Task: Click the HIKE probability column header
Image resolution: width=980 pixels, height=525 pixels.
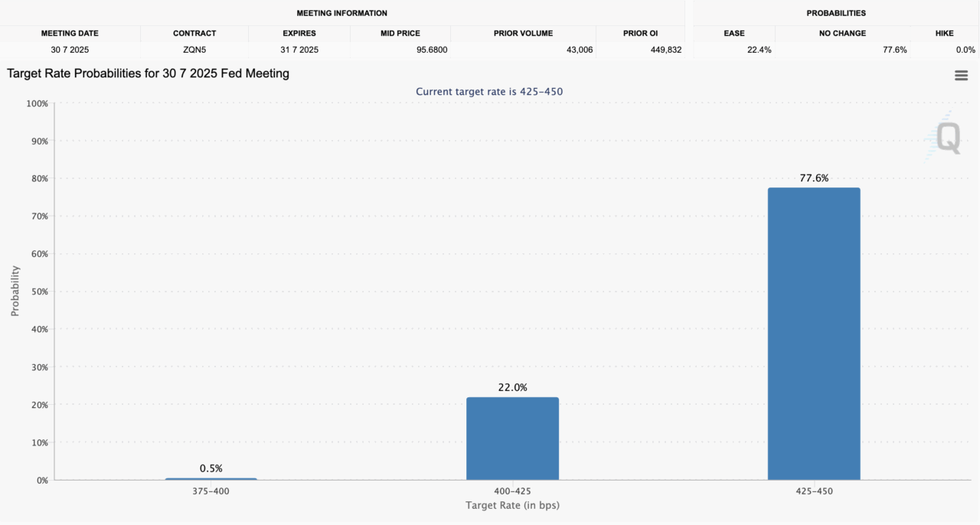Action: (944, 33)
